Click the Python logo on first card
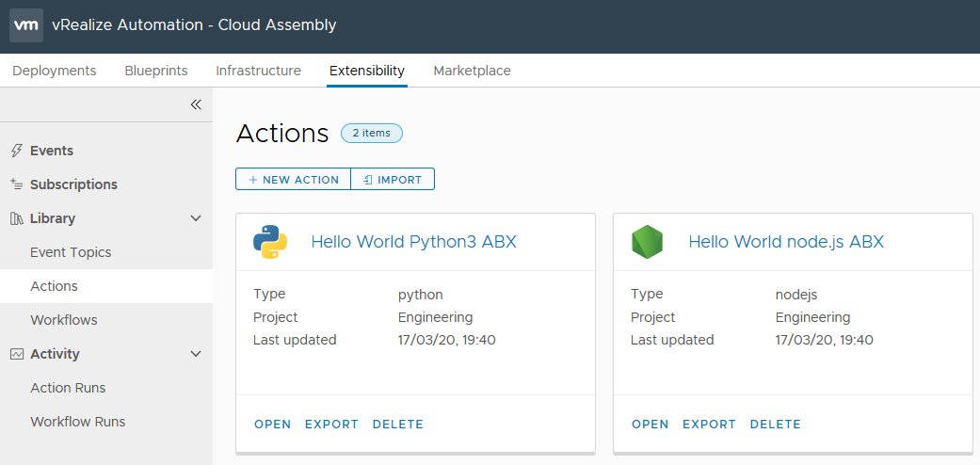980x465 pixels. pos(270,242)
